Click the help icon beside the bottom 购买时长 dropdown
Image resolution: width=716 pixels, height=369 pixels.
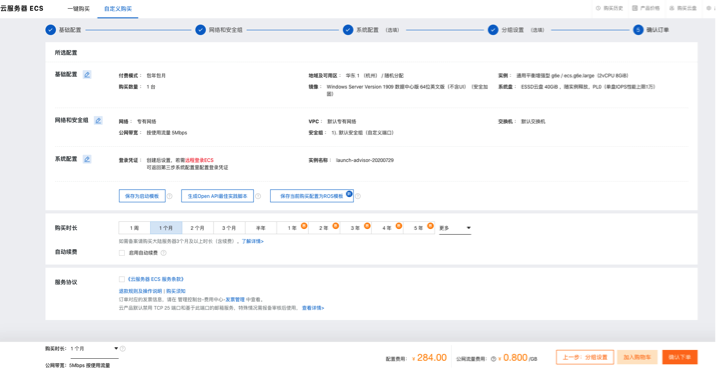pyautogui.click(x=123, y=348)
